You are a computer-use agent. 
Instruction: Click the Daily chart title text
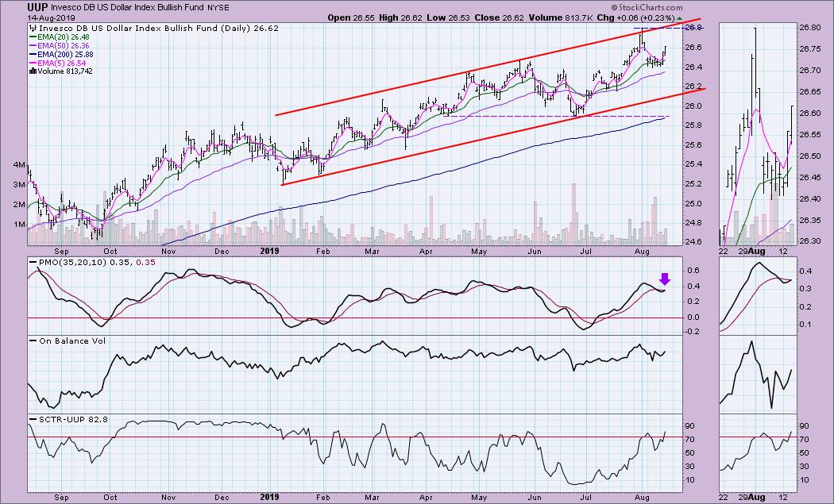coord(159,29)
